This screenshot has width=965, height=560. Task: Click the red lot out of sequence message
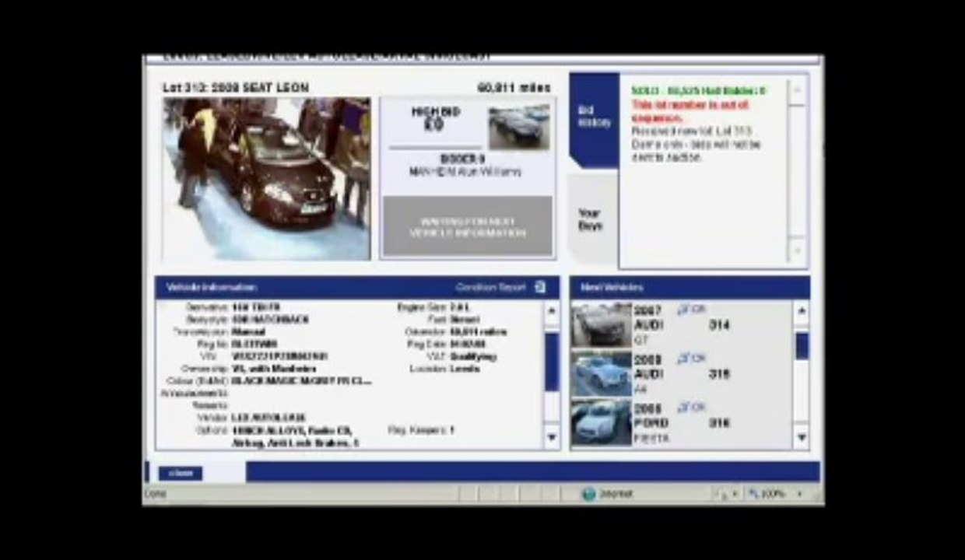click(x=690, y=111)
